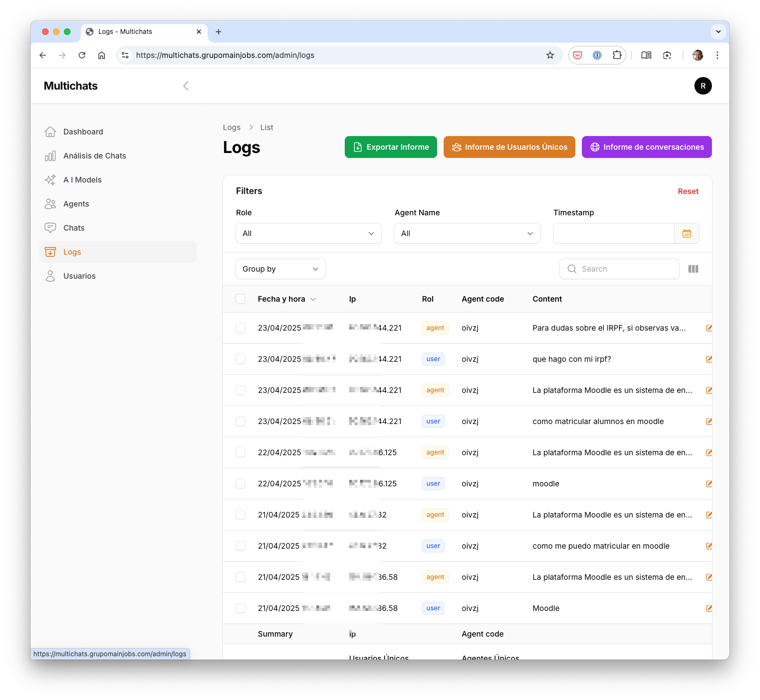Open the Group by dropdown
Screen dimensions: 760x700
[280, 269]
